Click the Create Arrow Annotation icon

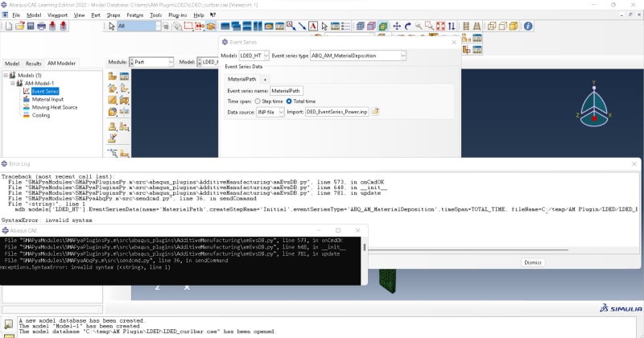point(302,27)
